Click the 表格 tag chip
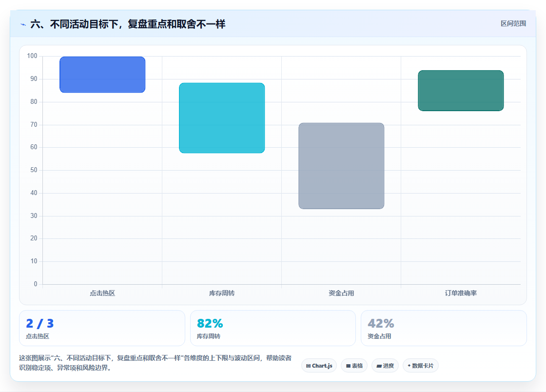Screen dimensions: 546x392 pyautogui.click(x=354, y=366)
